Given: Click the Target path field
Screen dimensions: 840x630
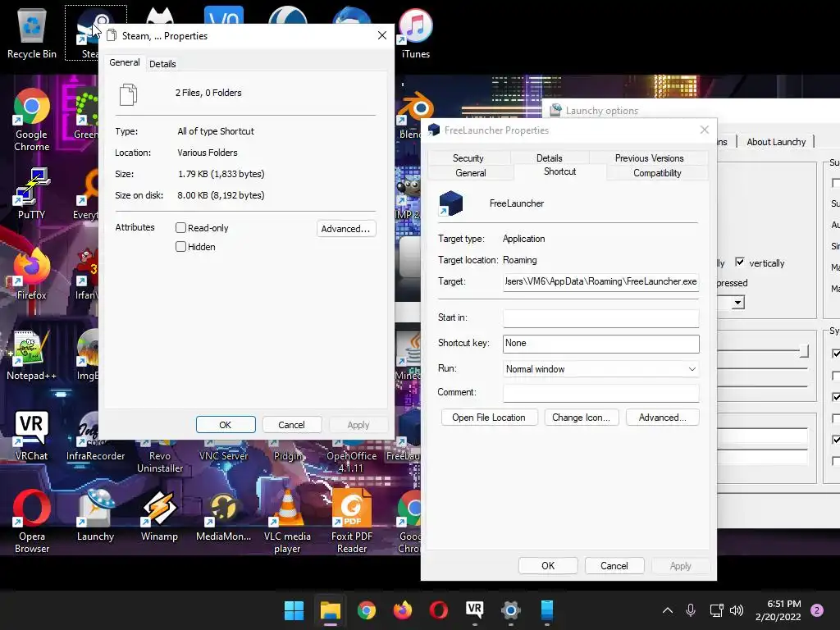Looking at the screenshot, I should pyautogui.click(x=601, y=282).
